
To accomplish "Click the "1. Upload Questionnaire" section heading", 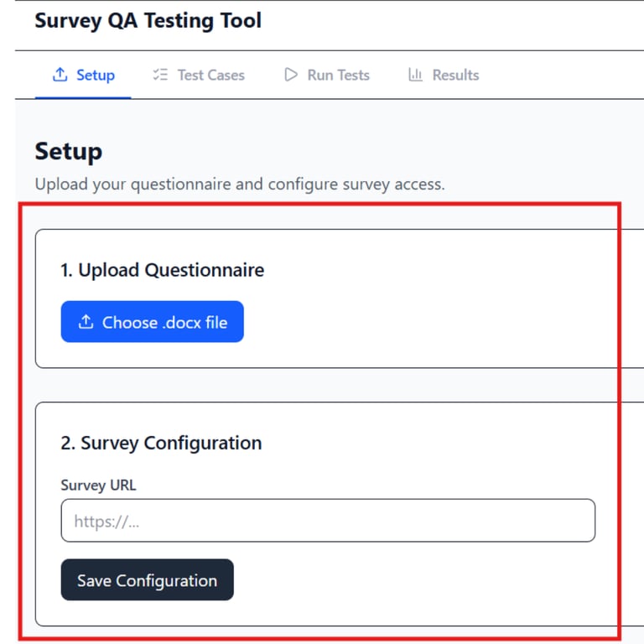I will point(162,270).
